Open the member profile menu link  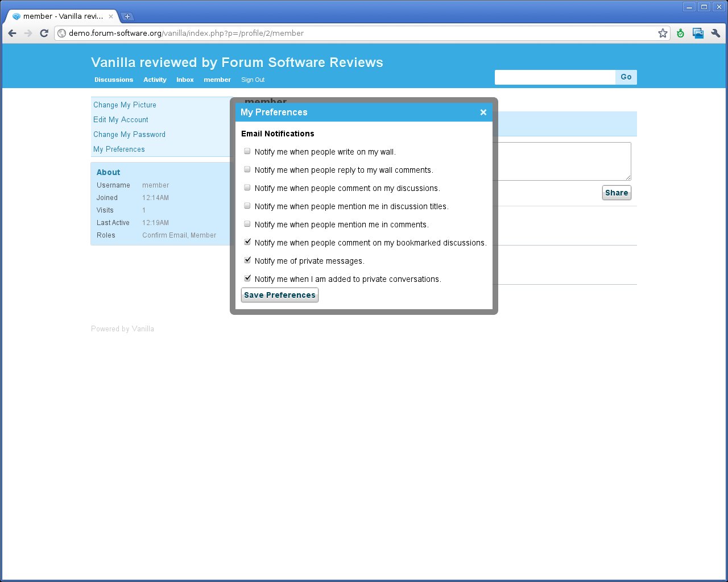[x=217, y=80]
